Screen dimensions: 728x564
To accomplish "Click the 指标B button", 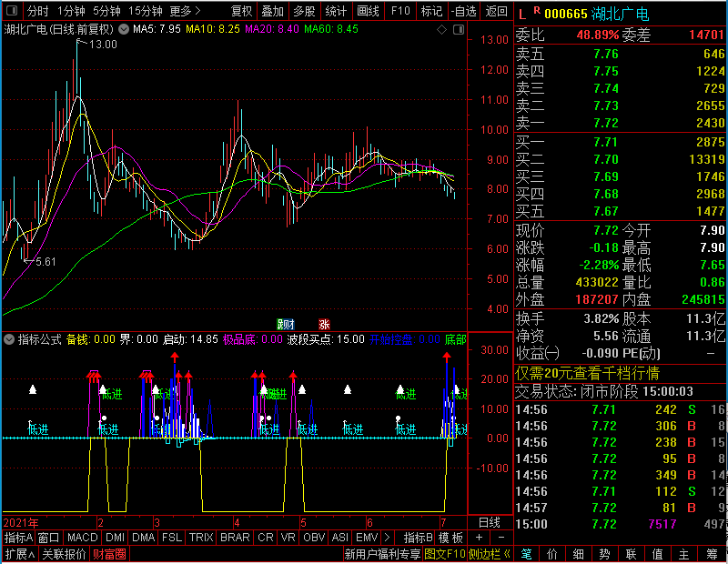I will 419,538.
